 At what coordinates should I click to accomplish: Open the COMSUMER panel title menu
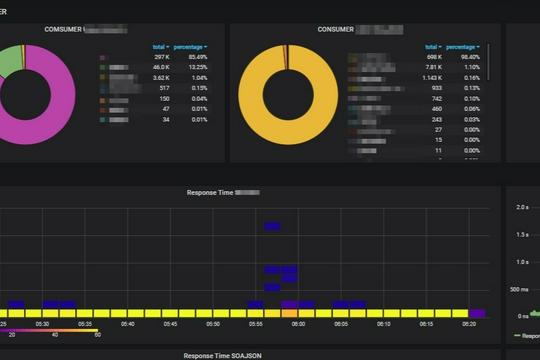point(86,29)
